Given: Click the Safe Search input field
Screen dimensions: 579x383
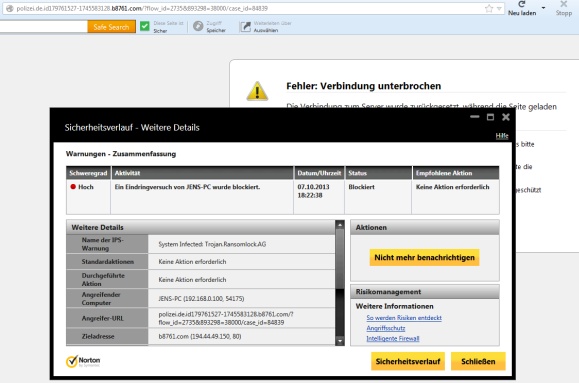Looking at the screenshot, I should click(x=44, y=27).
